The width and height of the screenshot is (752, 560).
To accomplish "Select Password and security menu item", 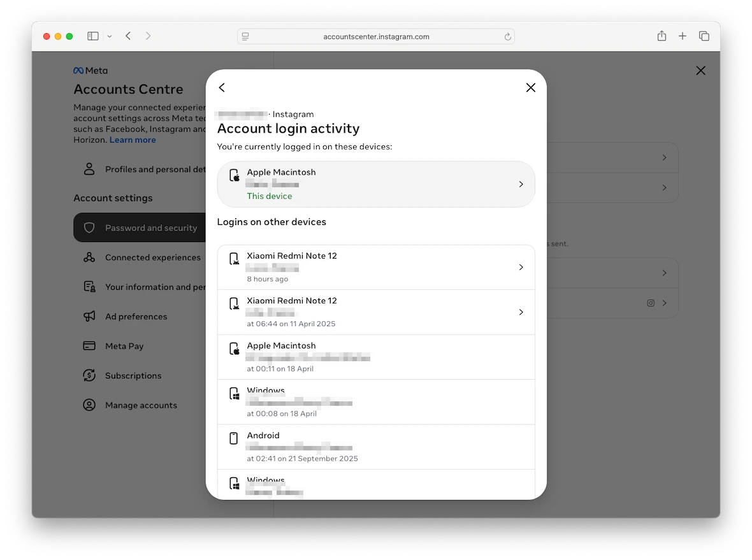I will pyautogui.click(x=140, y=227).
